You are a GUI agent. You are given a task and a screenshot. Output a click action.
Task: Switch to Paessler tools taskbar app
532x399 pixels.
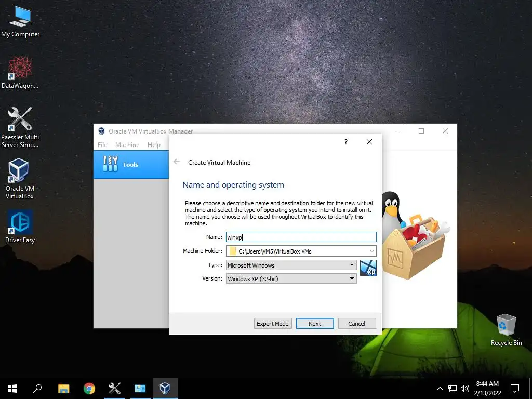(x=115, y=389)
